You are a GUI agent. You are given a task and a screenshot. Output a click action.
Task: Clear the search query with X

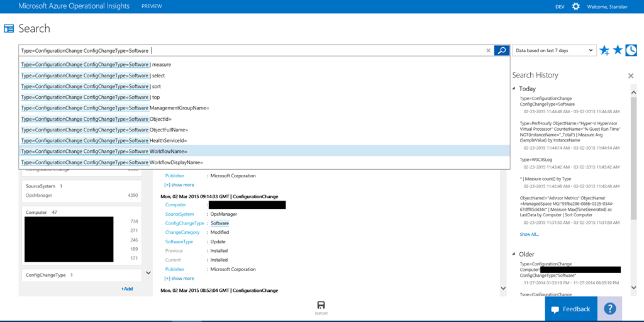coord(488,50)
